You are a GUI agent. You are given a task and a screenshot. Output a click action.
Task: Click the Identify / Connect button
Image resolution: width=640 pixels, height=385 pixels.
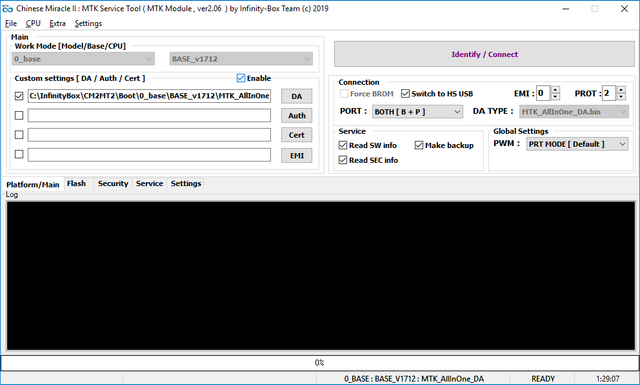[x=484, y=54]
